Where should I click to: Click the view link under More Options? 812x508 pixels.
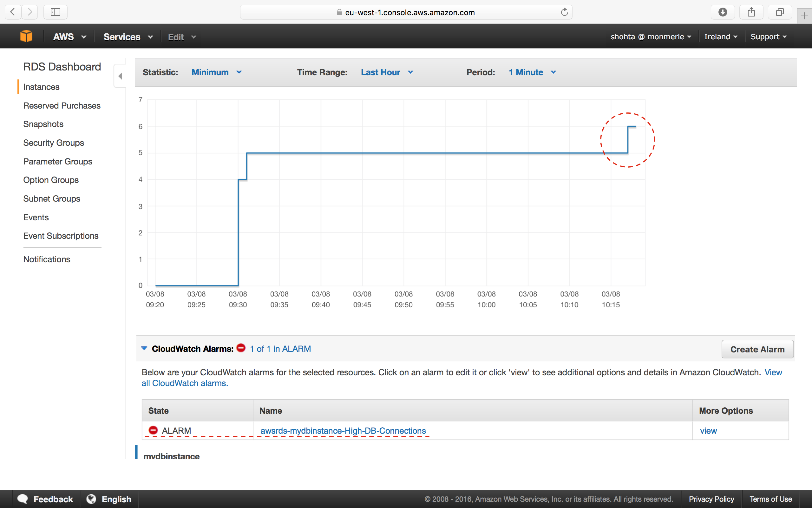tap(708, 431)
